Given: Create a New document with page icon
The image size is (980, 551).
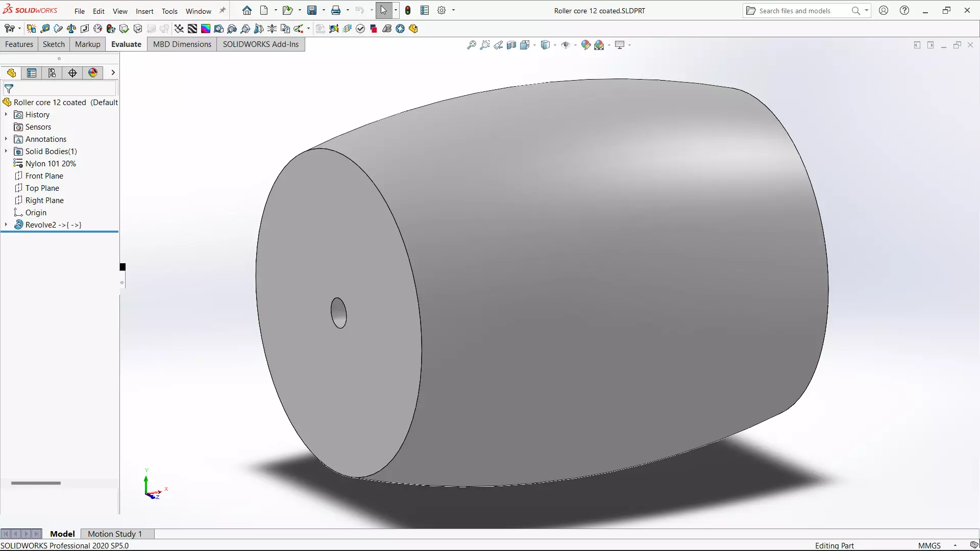Looking at the screenshot, I should pos(264,10).
